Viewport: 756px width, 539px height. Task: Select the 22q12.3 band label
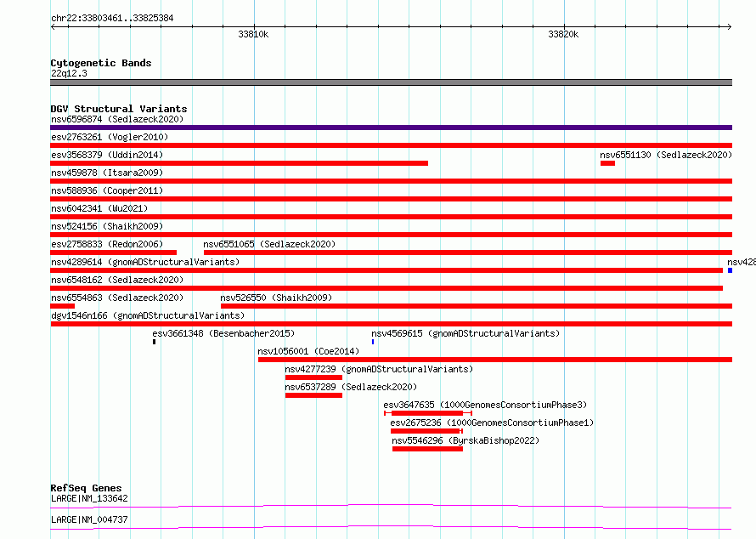[x=69, y=73]
